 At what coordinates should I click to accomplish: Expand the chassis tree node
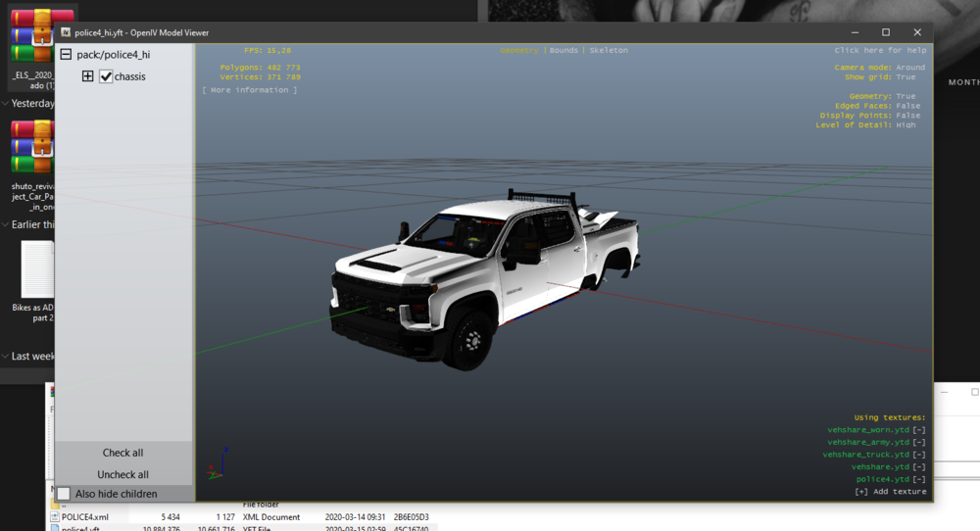point(87,76)
